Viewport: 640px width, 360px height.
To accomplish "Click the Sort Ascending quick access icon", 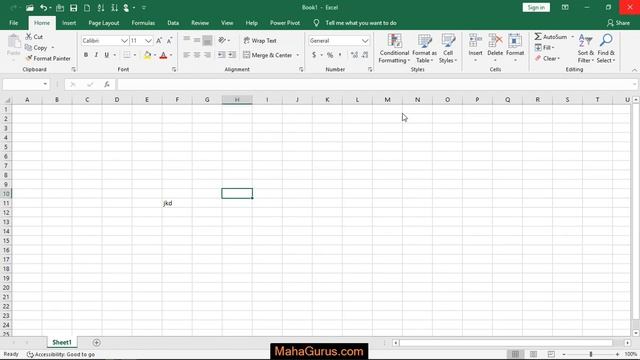I will 101,8.
